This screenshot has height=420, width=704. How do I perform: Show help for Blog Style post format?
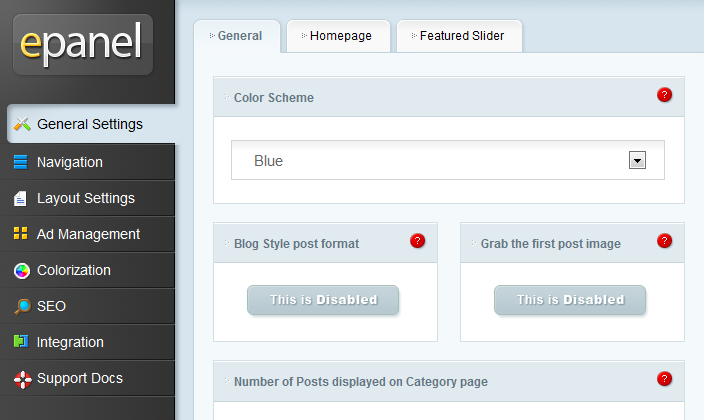pyautogui.click(x=417, y=241)
